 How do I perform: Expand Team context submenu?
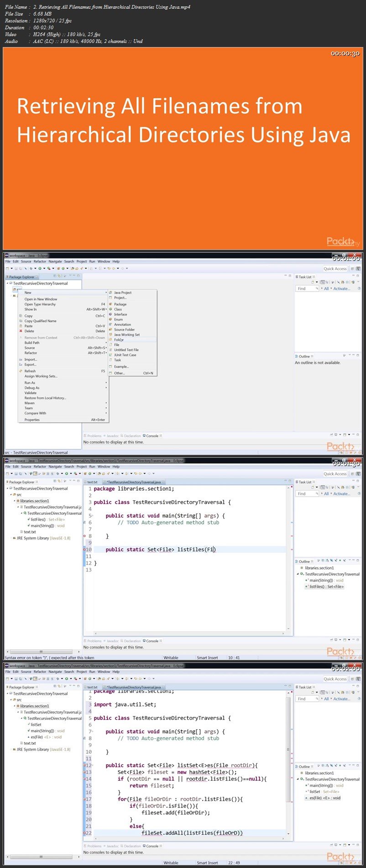63,408
